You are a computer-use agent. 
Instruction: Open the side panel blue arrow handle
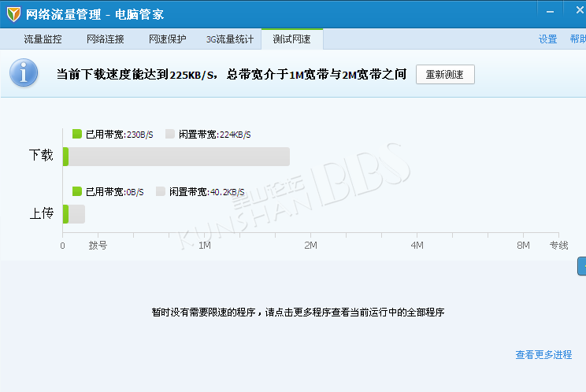coord(582,266)
